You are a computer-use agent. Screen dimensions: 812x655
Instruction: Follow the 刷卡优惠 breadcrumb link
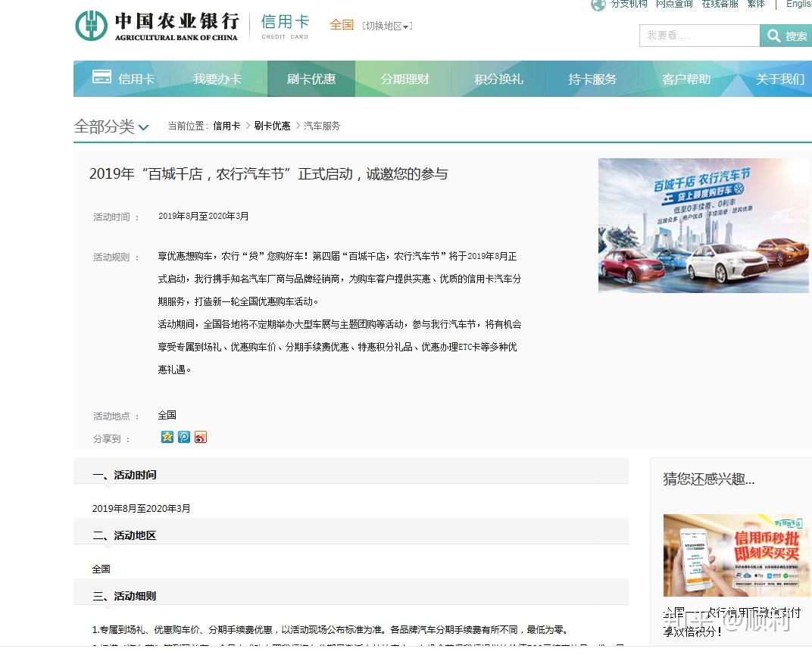(x=273, y=126)
